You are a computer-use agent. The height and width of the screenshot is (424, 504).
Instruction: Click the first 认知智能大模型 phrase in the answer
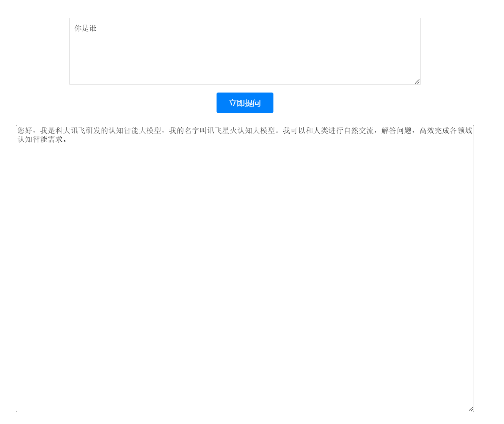pyautogui.click(x=135, y=130)
